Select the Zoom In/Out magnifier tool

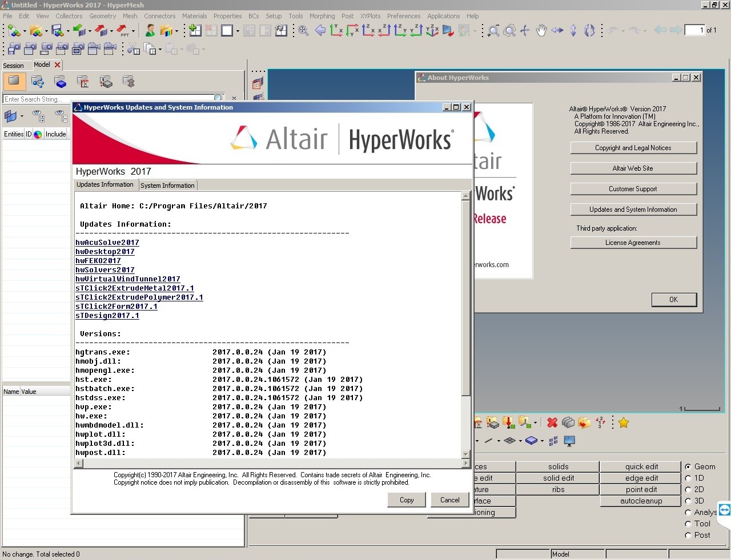pos(493,30)
